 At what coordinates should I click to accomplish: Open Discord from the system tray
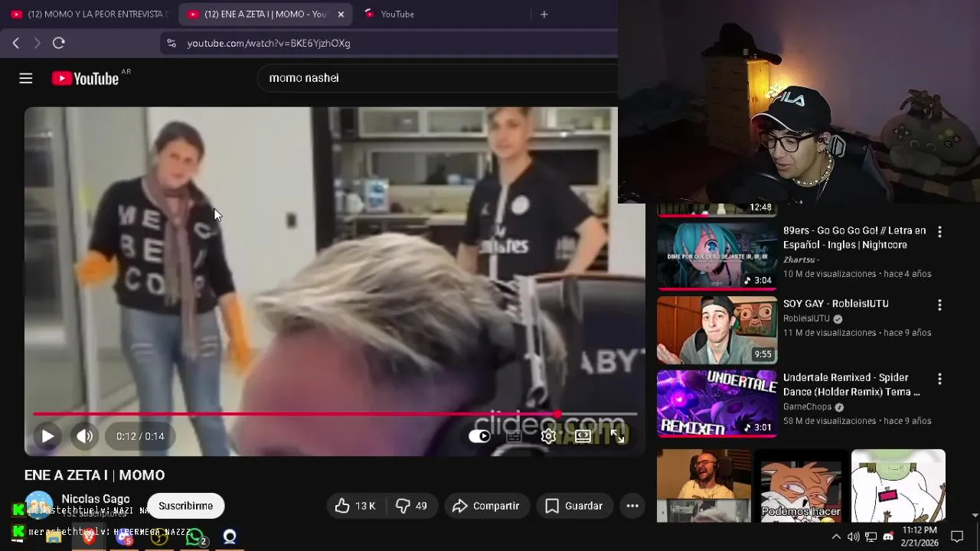[x=888, y=536]
